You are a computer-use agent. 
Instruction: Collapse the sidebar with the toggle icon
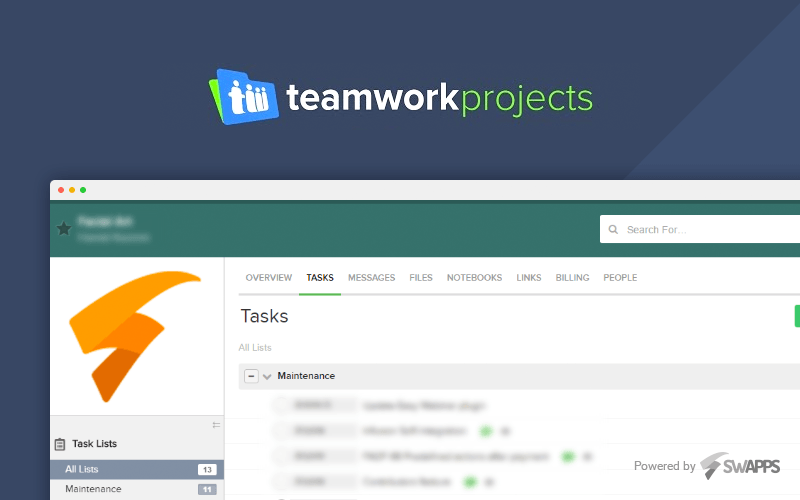(216, 424)
